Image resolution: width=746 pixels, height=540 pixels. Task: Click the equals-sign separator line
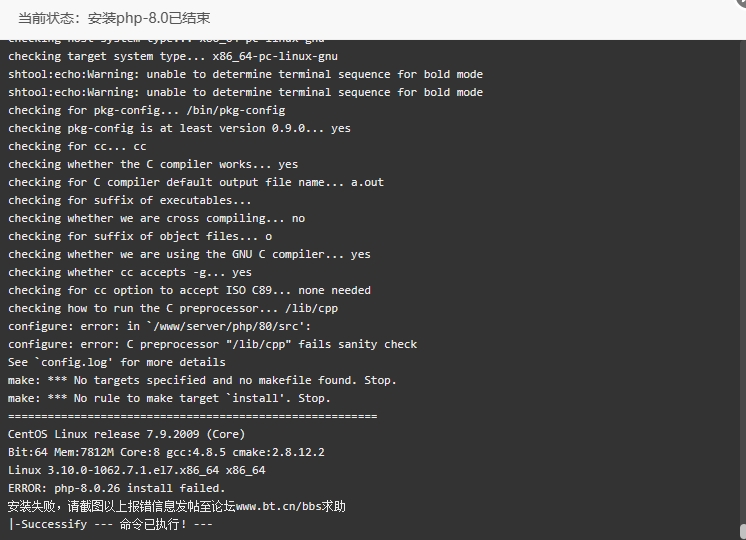193,416
